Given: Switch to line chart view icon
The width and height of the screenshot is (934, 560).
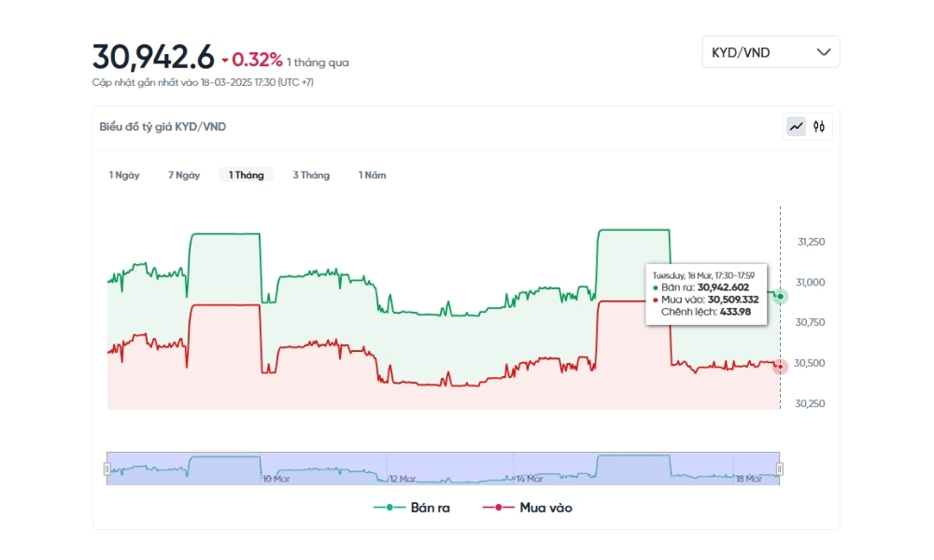Looking at the screenshot, I should click(796, 126).
